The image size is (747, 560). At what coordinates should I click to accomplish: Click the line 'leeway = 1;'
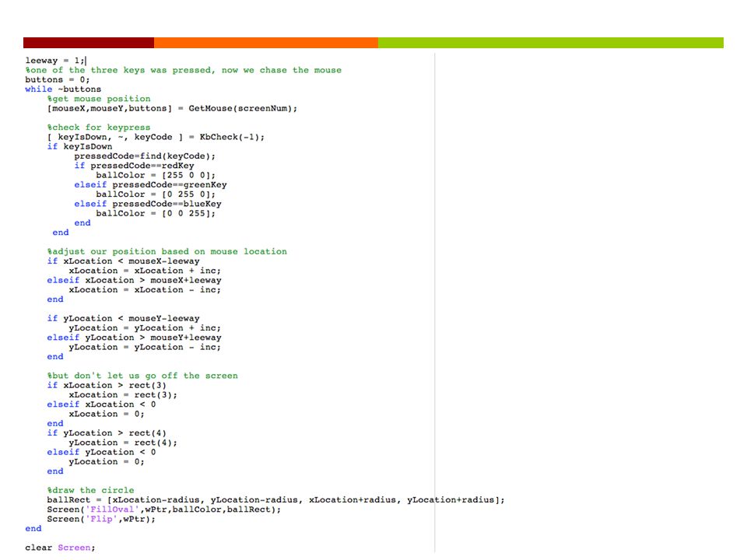[55, 61]
